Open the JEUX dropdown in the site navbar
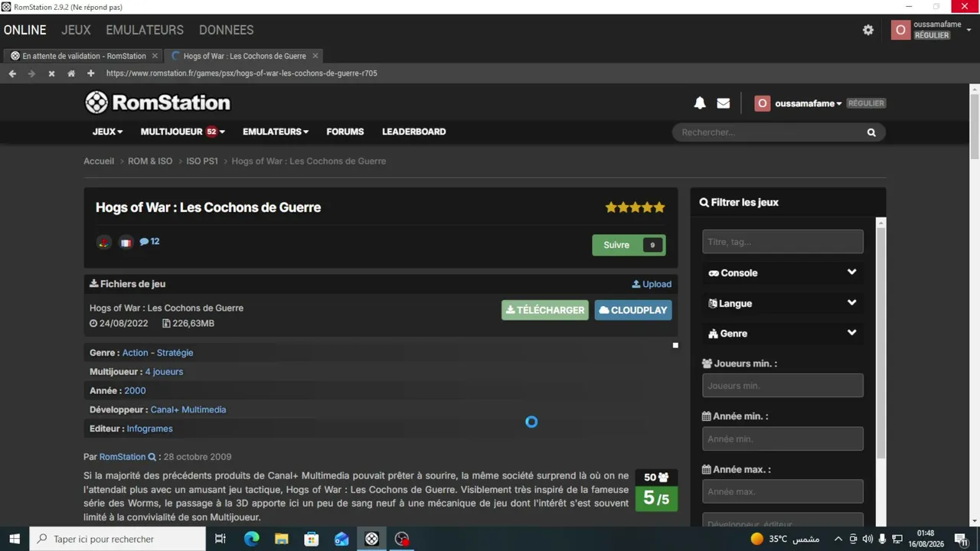This screenshot has height=551, width=980. click(x=107, y=132)
